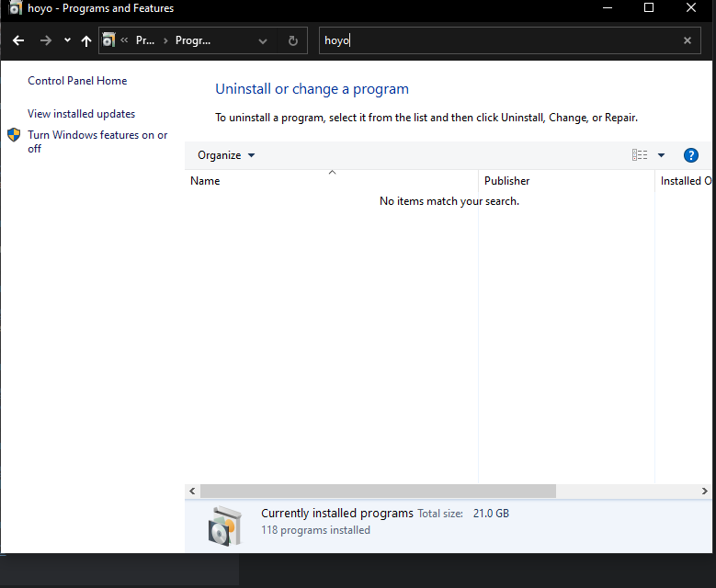Click the forward navigation arrow
The width and height of the screenshot is (716, 588).
[46, 40]
